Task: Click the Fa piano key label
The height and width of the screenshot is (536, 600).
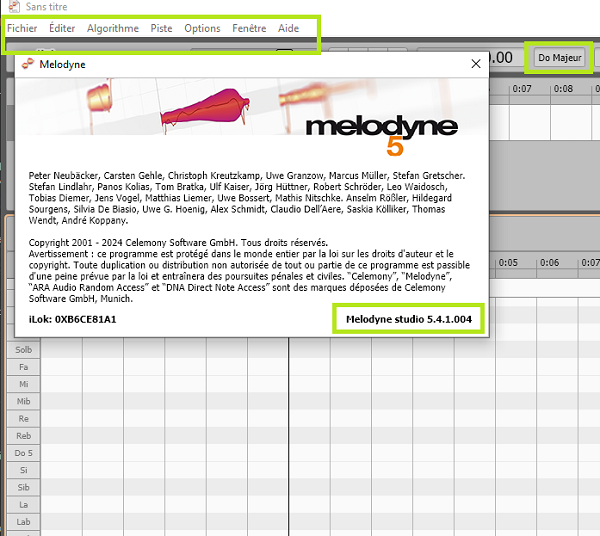Action: click(23, 367)
